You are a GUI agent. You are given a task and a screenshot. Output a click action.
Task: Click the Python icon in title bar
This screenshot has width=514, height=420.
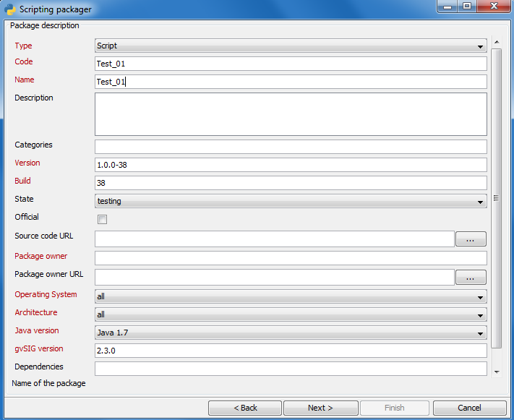(10, 9)
